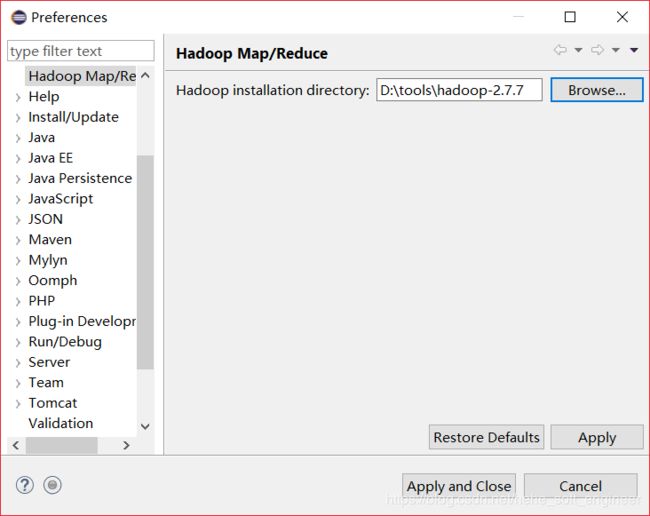Viewport: 650px width, 516px height.
Task: Maximize the Preferences window
Action: (570, 17)
